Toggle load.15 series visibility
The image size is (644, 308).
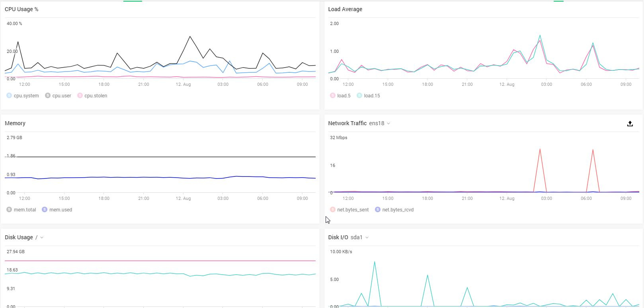coord(368,96)
